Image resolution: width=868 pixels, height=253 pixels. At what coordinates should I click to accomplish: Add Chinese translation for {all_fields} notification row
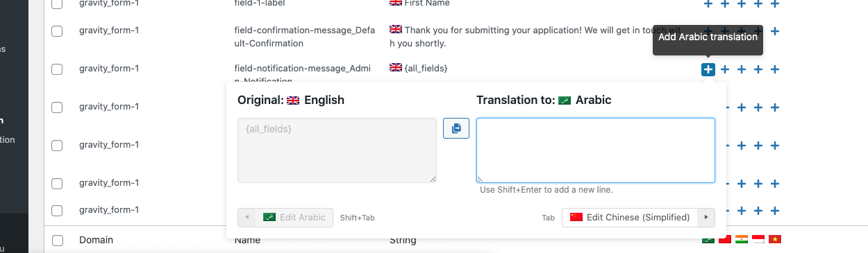point(724,69)
